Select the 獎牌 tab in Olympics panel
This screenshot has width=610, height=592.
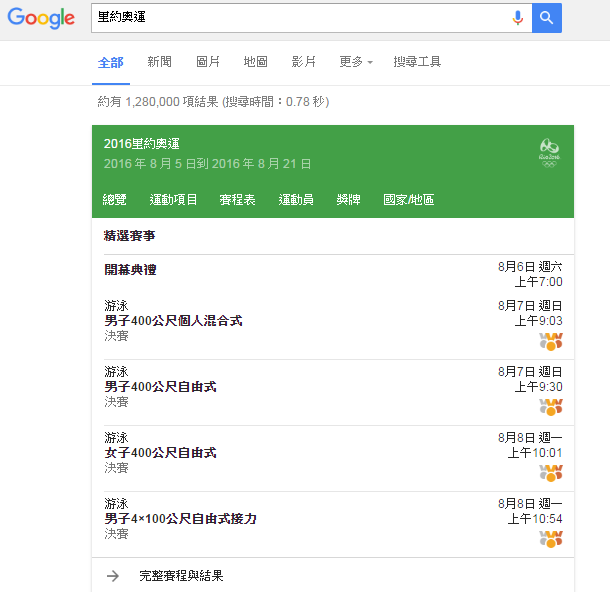[x=349, y=200]
